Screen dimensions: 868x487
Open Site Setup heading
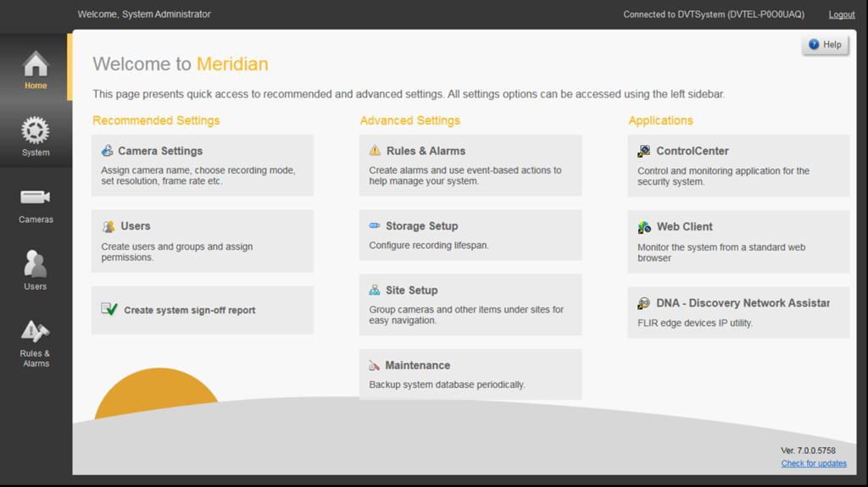411,290
